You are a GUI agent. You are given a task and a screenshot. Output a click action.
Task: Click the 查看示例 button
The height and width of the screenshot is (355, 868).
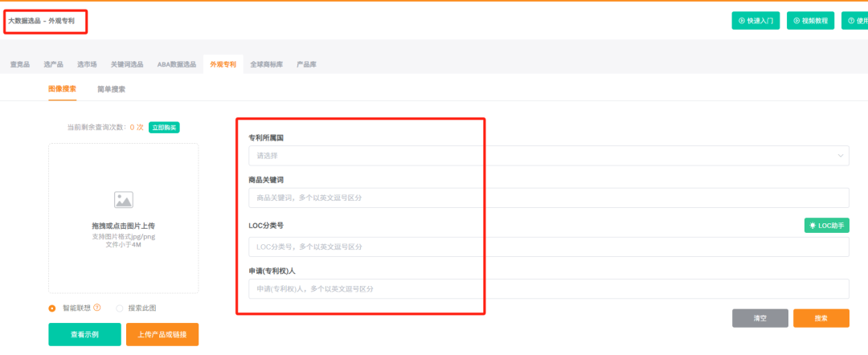click(84, 335)
